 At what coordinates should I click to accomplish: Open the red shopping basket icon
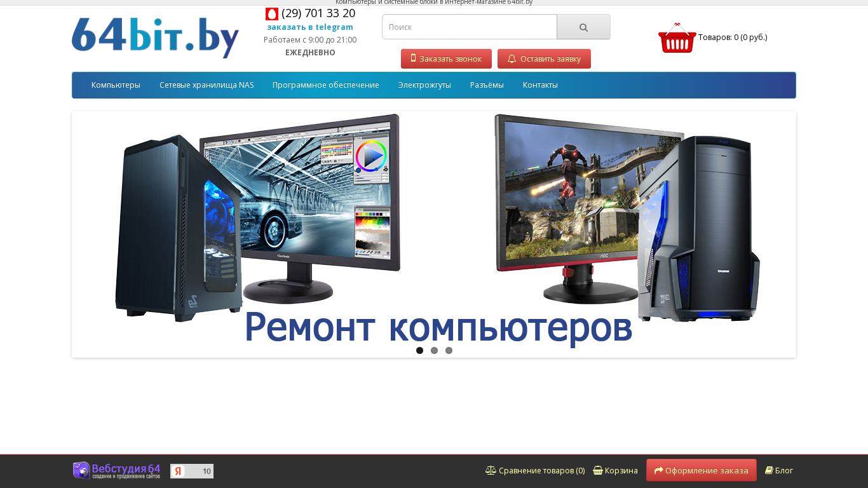677,37
